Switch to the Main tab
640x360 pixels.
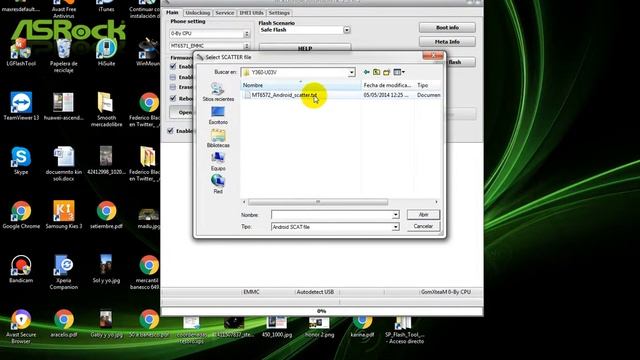coord(172,13)
